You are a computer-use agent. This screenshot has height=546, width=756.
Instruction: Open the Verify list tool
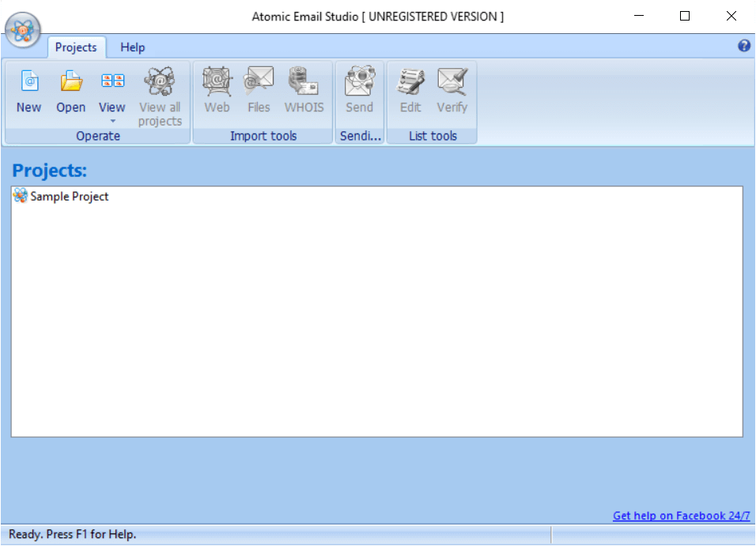point(452,91)
